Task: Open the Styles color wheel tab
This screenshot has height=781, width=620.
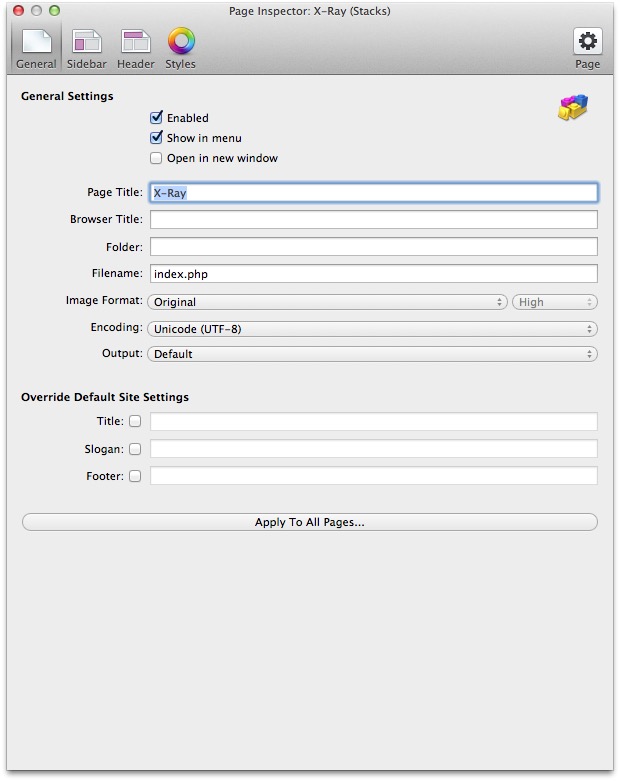Action: 181,41
